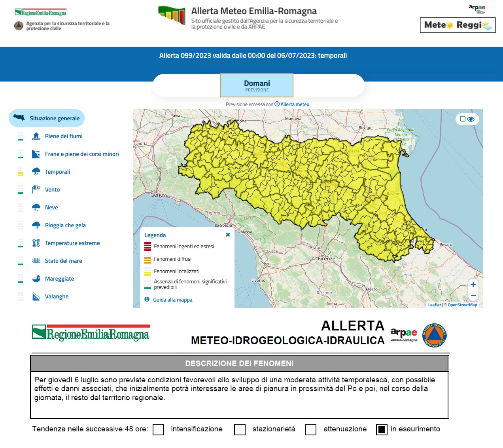The image size is (503, 448).
Task: Select the Domani previsione tab
Action: [257, 85]
